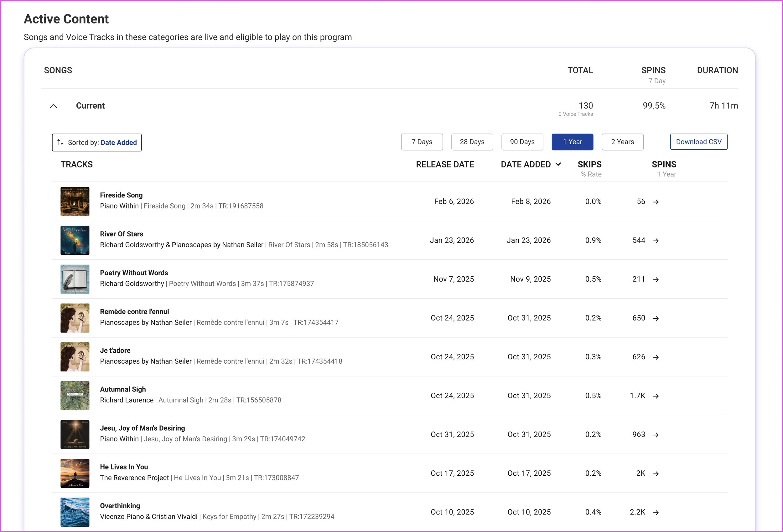Click the sort arrows icon in Sorted by
783x532 pixels.
coord(60,142)
